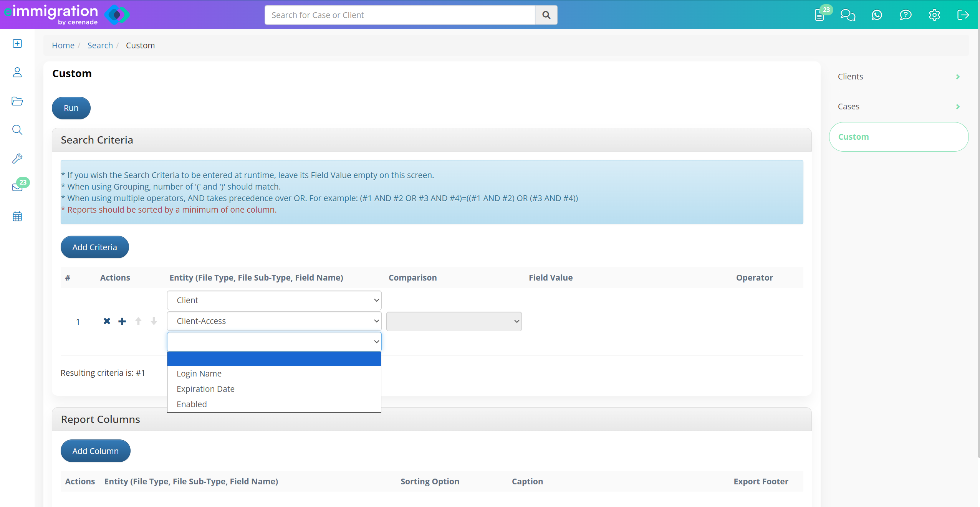Open the help question bubble icon
Image resolution: width=980 pixels, height=507 pixels.
pos(906,15)
